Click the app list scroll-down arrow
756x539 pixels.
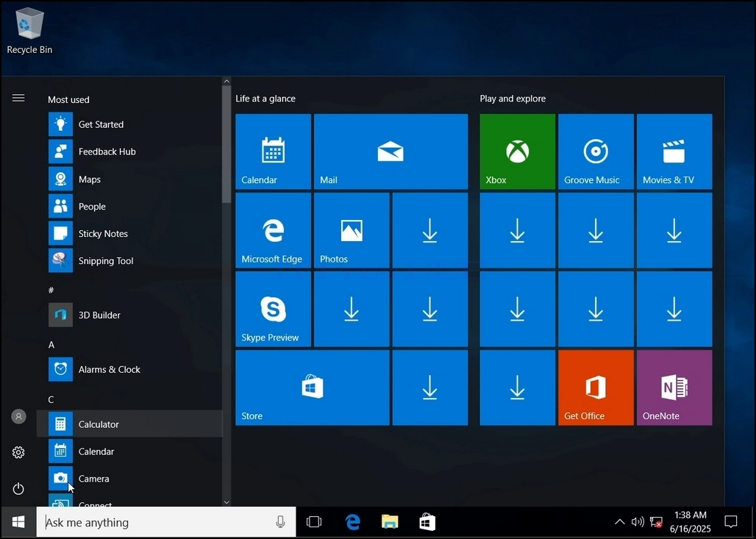(x=227, y=502)
